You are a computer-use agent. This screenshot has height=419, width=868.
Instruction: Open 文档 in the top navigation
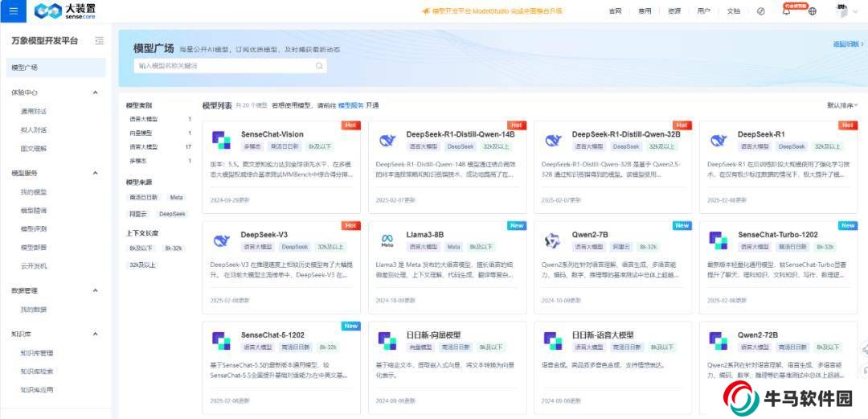point(733,11)
